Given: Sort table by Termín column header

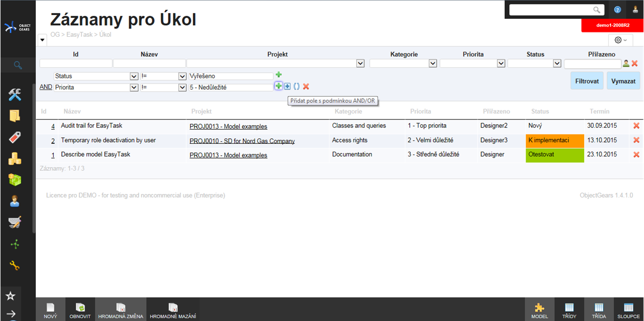Looking at the screenshot, I should [x=599, y=111].
